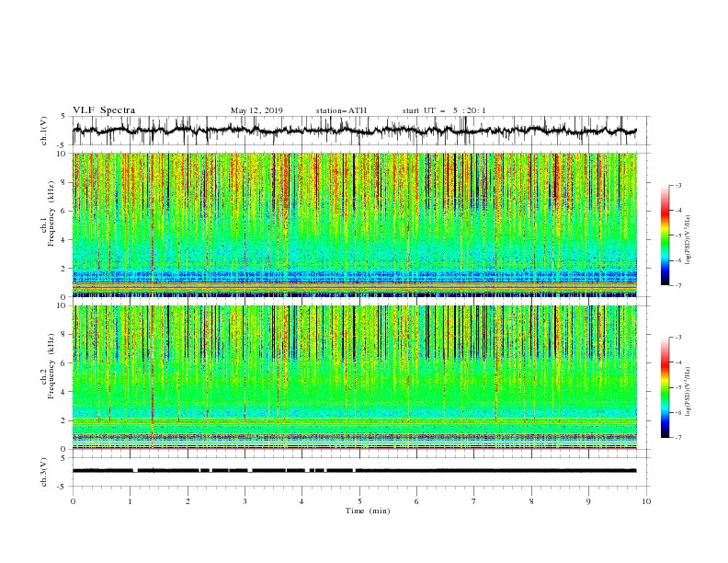Click the ch.1 spectrogram panel
Viewport: 728px width, 563px height.
point(354,224)
